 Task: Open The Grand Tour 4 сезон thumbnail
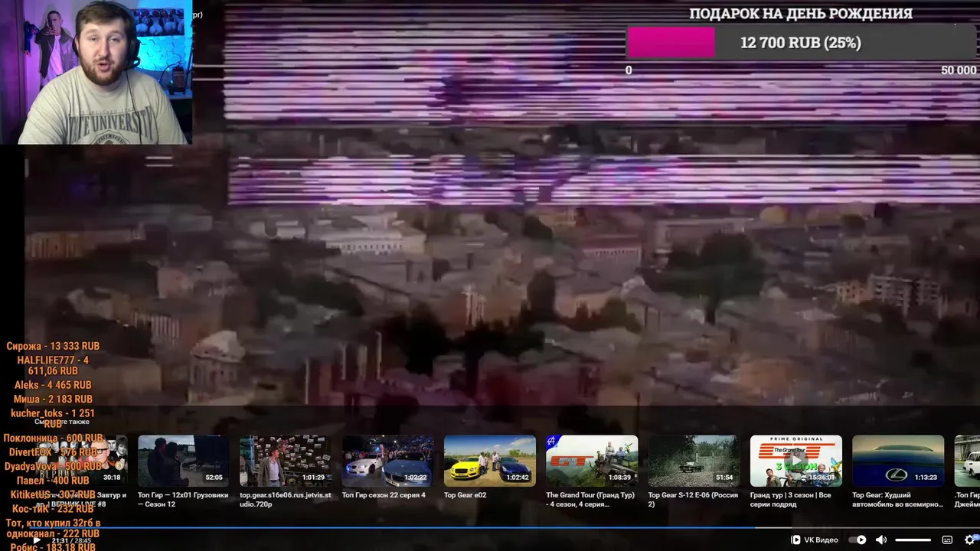[x=592, y=461]
